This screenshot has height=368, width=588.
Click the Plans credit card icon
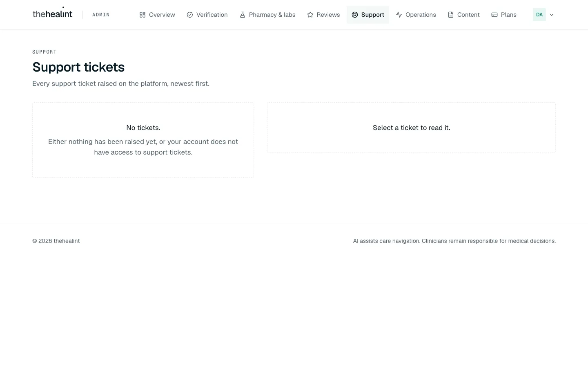pos(494,15)
